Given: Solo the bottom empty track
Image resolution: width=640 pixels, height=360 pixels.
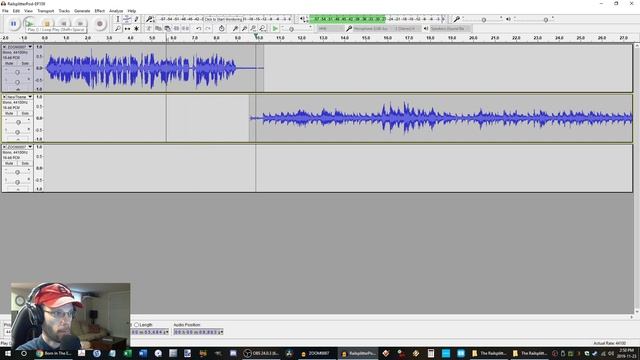Looking at the screenshot, I should click(25, 163).
